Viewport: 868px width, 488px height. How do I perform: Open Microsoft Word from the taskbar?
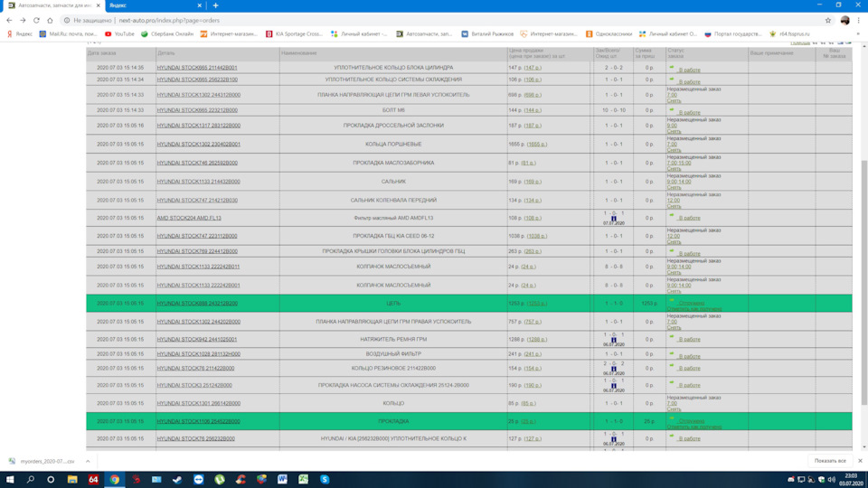[x=282, y=479]
